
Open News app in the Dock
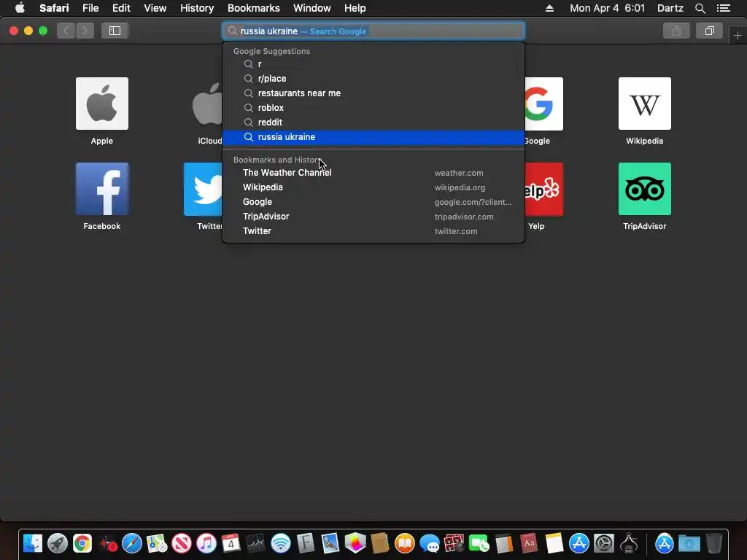pos(182,543)
